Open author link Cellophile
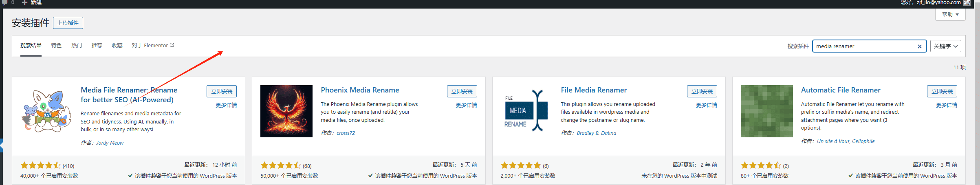Viewport: 980px width, 185px height. coord(863,141)
